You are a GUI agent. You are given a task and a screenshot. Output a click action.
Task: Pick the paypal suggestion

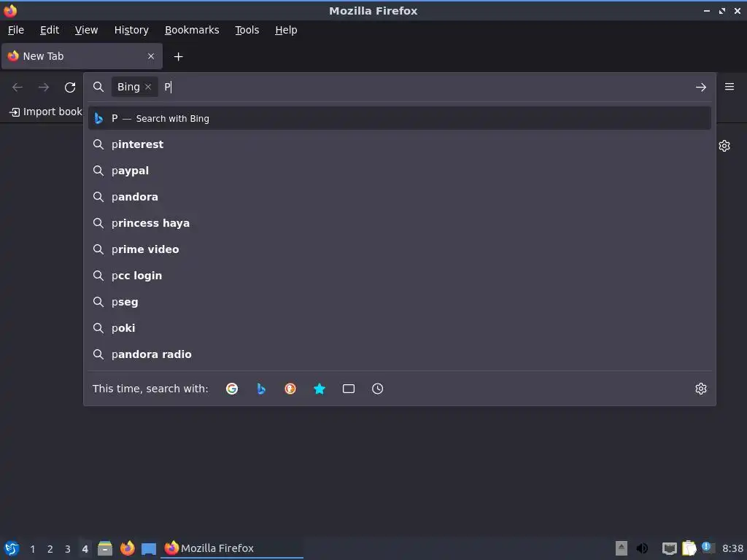click(399, 171)
